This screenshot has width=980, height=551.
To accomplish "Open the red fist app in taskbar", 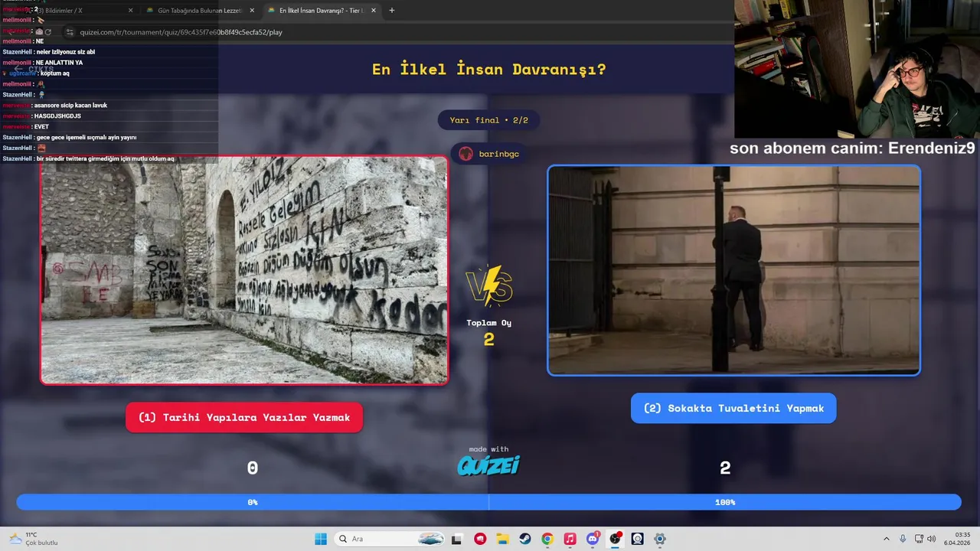I will coord(480,539).
